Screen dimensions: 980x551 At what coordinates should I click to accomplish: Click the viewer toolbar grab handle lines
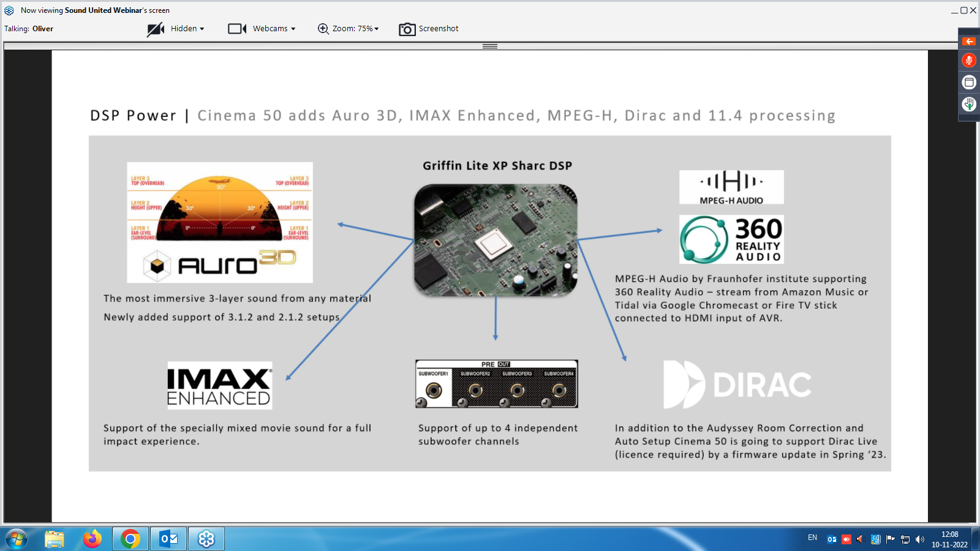pyautogui.click(x=490, y=47)
